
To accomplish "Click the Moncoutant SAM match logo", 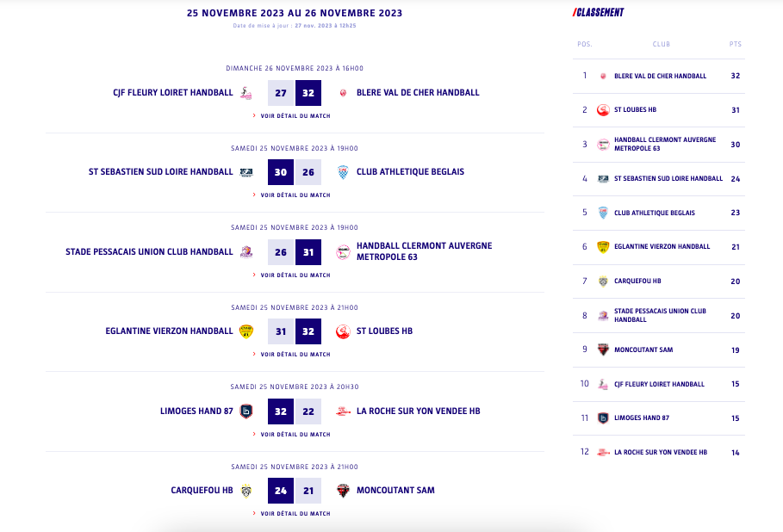I will pyautogui.click(x=343, y=491).
